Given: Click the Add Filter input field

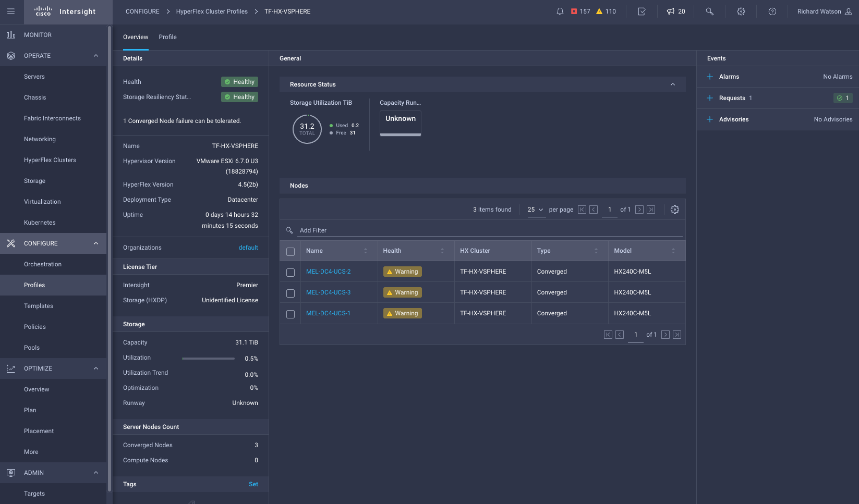Looking at the screenshot, I should point(490,230).
